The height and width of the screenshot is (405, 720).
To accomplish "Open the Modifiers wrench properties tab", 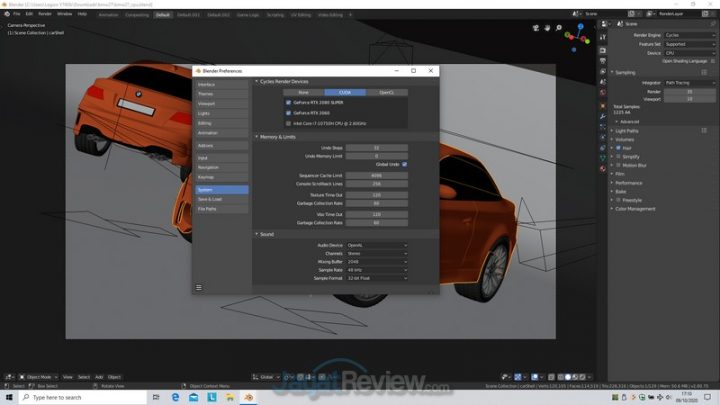I will click(x=603, y=117).
